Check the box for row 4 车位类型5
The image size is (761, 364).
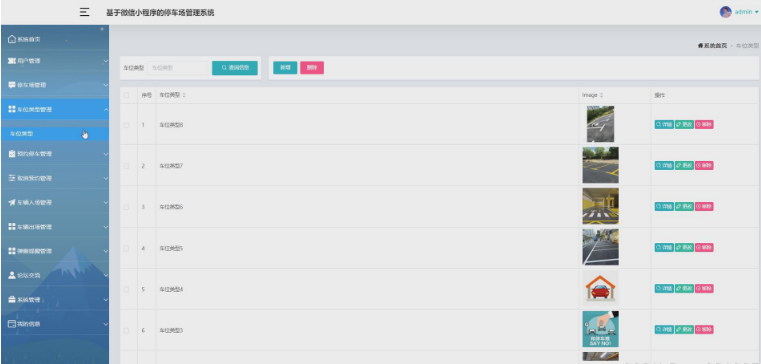tap(126, 248)
